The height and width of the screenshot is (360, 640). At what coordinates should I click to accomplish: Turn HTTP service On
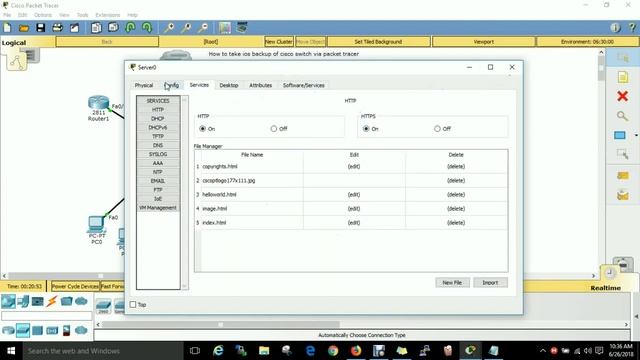[203, 129]
